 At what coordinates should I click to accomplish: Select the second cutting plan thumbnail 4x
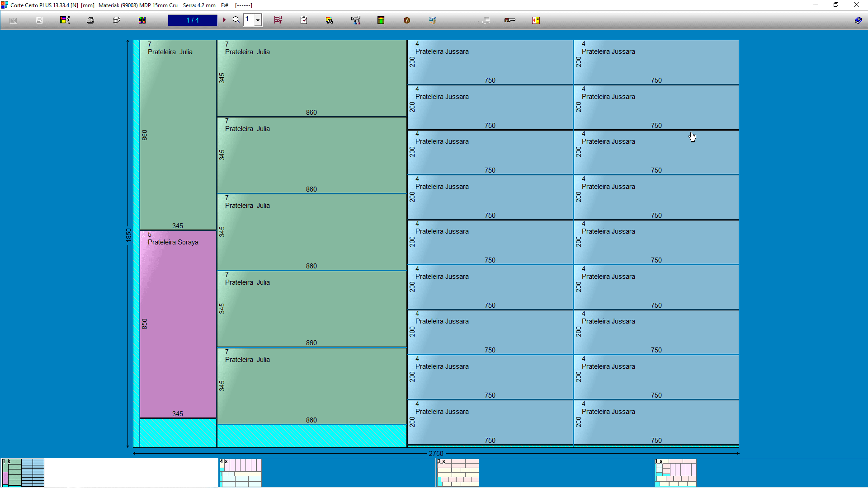click(x=241, y=473)
